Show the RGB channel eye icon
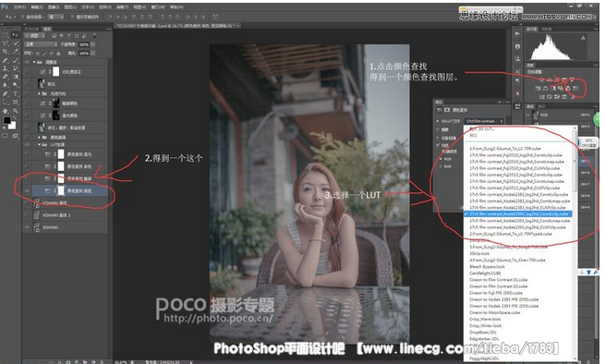This screenshot has height=364, width=605. pyautogui.click(x=527, y=115)
